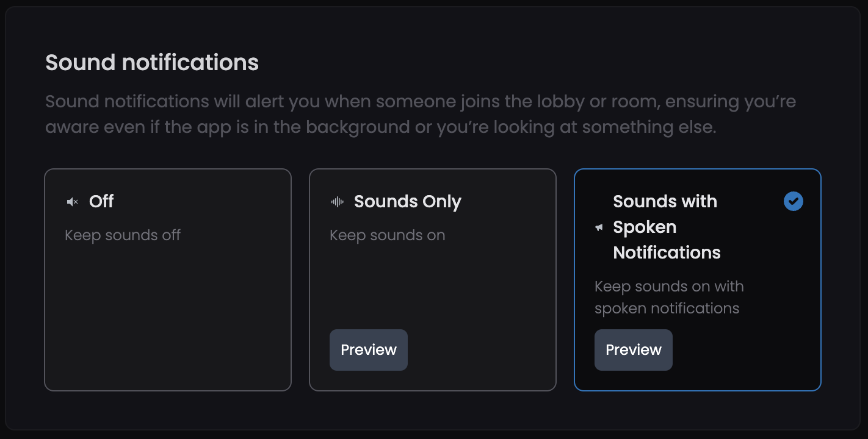868x439 pixels.
Task: Click the sound notifications description paragraph
Action: (421, 114)
